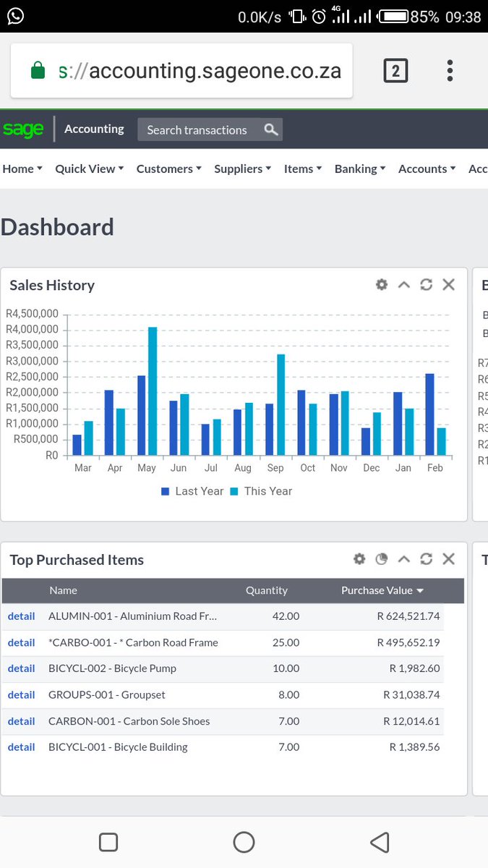Screen dimensions: 488x868
Task: Open the Banking menu
Action: tap(361, 169)
